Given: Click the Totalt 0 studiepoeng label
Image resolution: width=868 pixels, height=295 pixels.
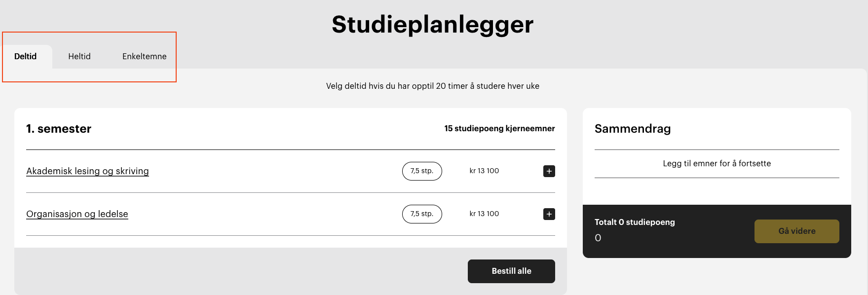Looking at the screenshot, I should (635, 222).
